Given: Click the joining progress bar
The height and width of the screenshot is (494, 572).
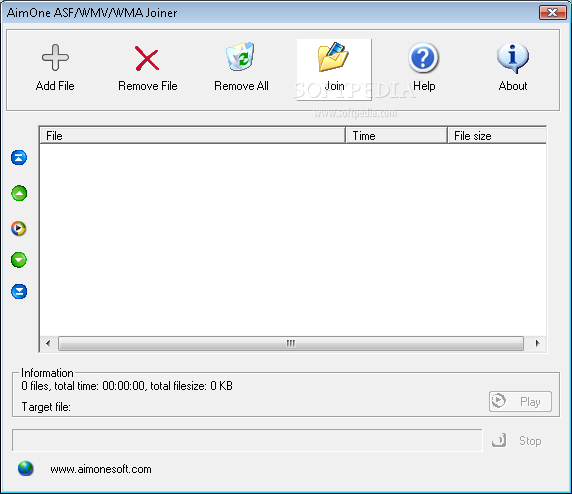Looking at the screenshot, I should coord(247,440).
